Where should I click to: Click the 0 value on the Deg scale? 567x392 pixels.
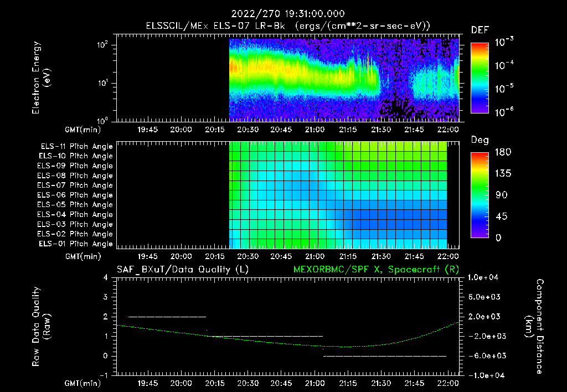click(x=498, y=238)
